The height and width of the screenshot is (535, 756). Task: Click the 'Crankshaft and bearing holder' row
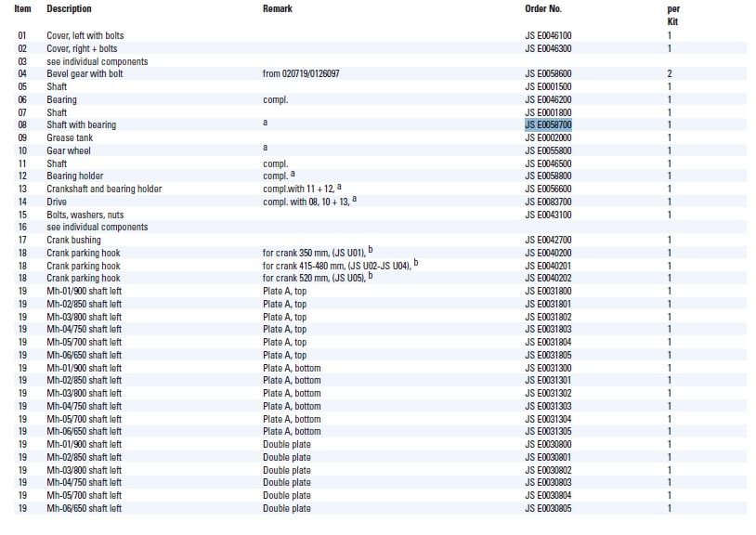104,189
